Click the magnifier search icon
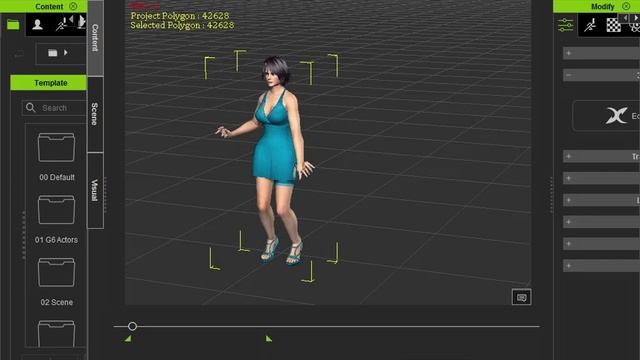640x360 pixels. (31, 108)
